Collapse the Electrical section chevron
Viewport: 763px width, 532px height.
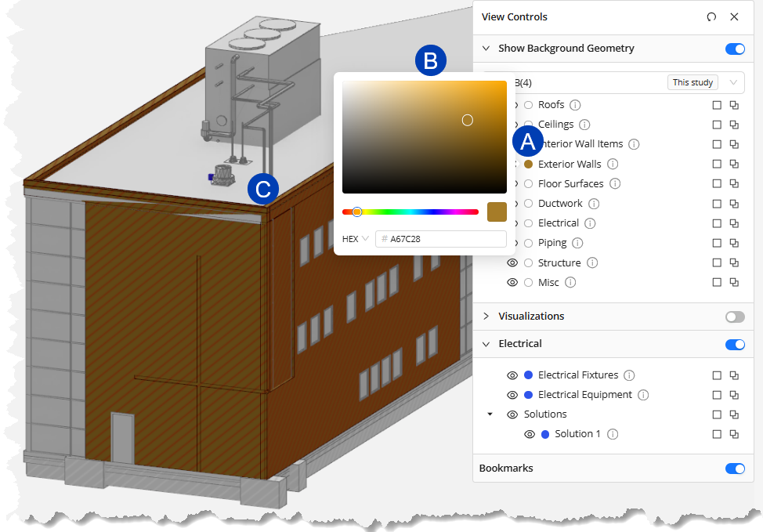[486, 344]
